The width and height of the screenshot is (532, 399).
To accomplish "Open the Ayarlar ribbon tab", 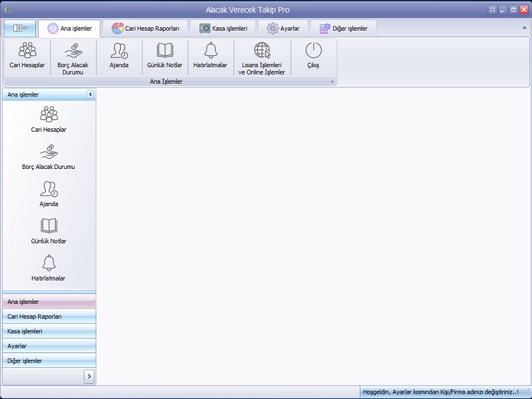I will coord(283,29).
